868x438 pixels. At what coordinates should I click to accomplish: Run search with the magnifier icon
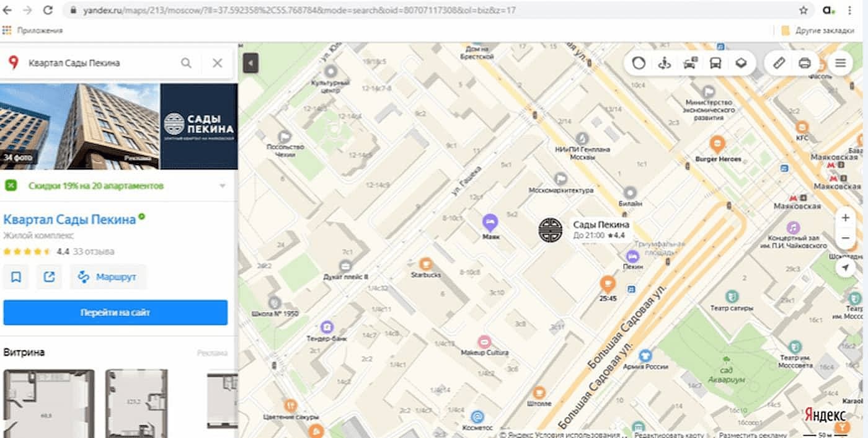point(186,63)
